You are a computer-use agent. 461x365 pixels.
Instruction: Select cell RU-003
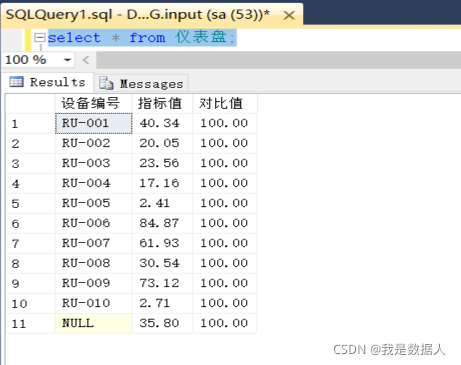coord(93,163)
